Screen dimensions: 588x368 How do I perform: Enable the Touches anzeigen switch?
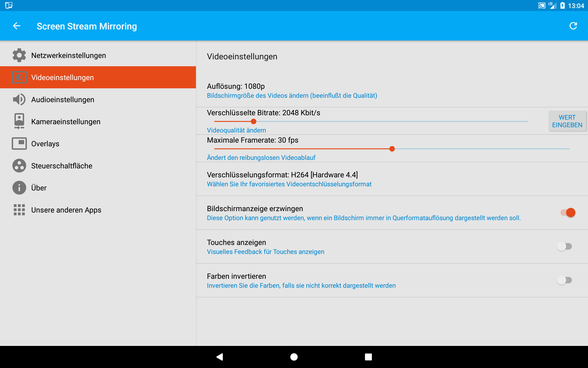pyautogui.click(x=564, y=246)
